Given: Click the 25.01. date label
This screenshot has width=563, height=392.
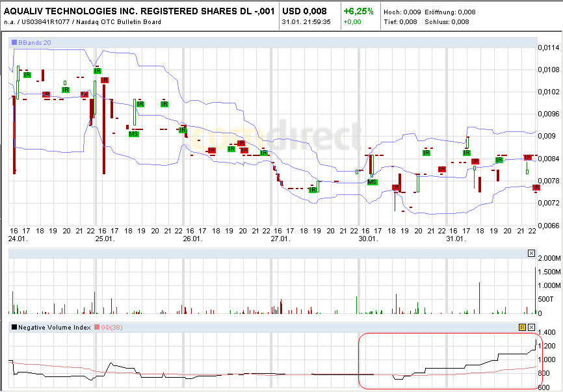Looking at the screenshot, I should click(x=105, y=239).
